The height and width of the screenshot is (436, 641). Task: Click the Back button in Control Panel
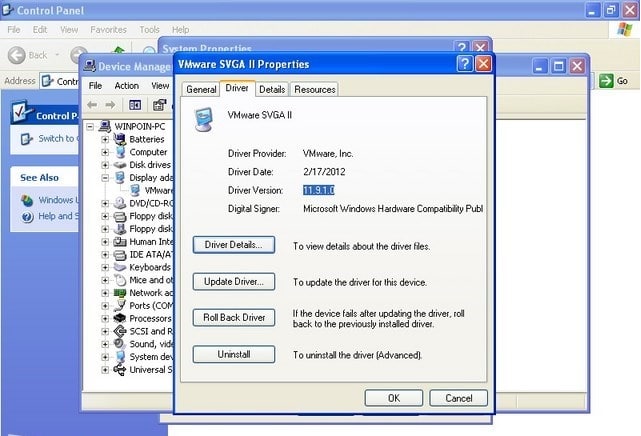[x=29, y=55]
